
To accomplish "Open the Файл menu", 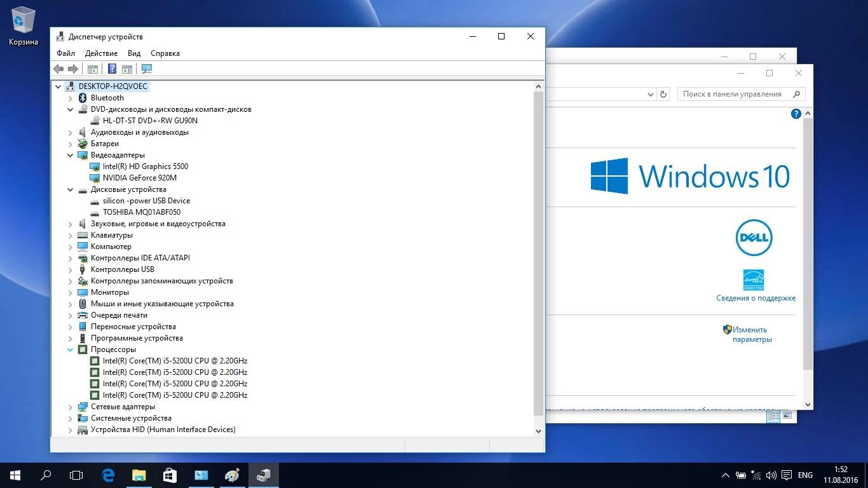I will pyautogui.click(x=65, y=53).
